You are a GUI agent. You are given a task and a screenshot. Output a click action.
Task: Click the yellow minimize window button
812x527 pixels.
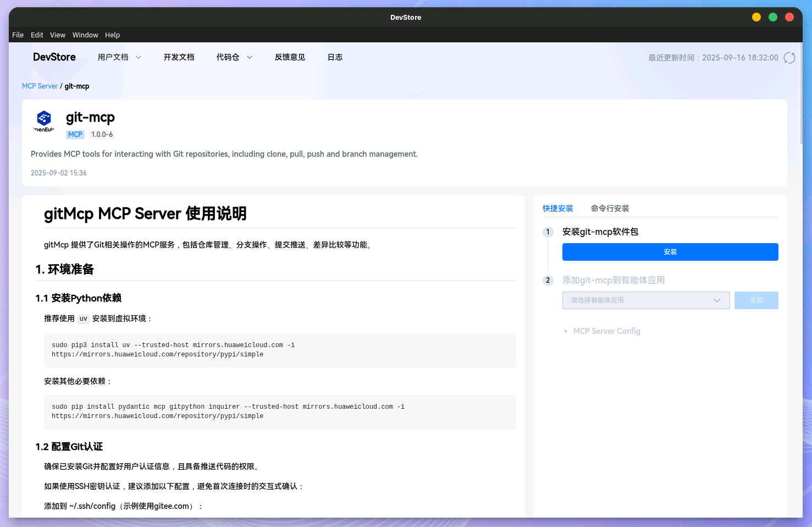pos(756,17)
